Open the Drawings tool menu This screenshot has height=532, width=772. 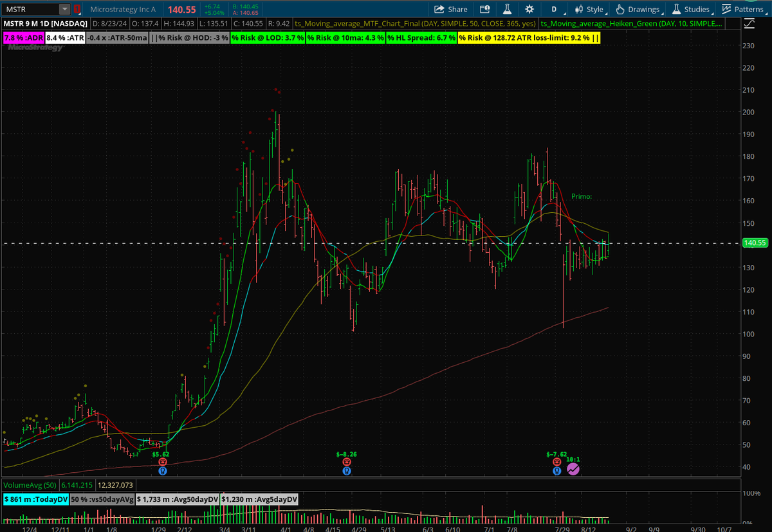[x=638, y=10]
